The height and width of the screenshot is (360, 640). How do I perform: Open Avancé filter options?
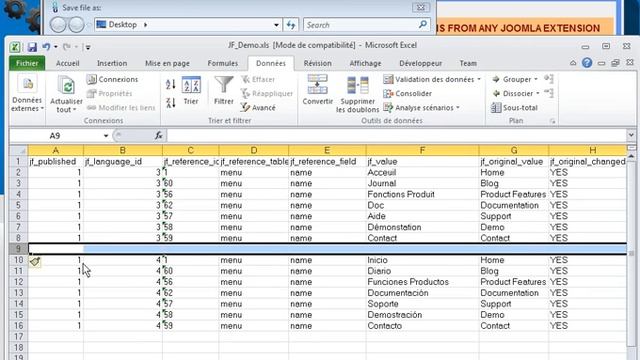pyautogui.click(x=258, y=108)
